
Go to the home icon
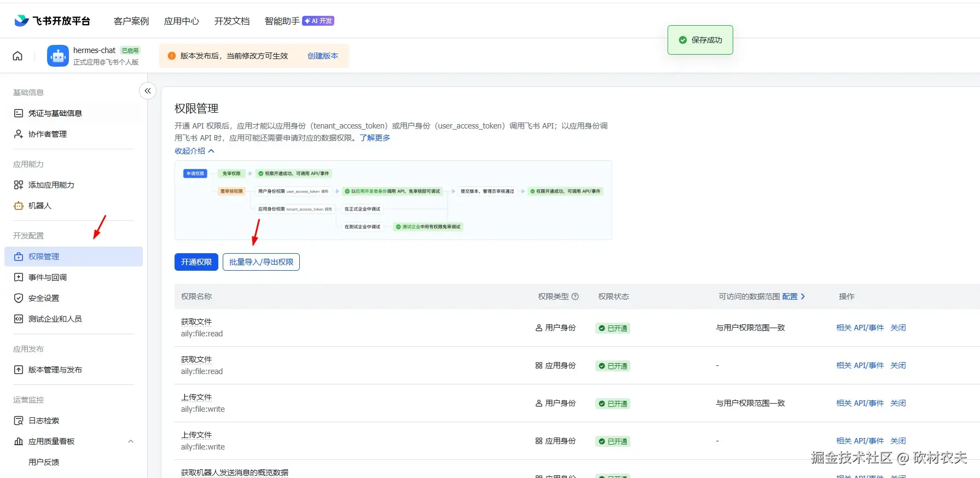click(18, 56)
